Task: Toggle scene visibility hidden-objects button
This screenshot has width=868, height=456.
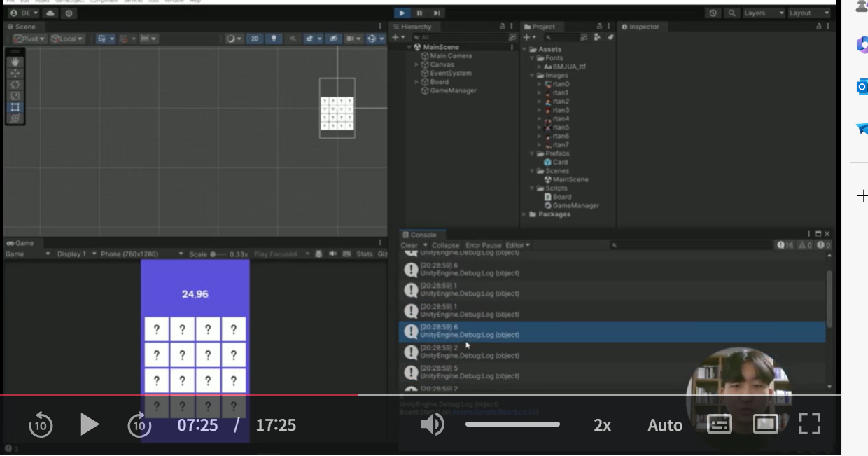Action: pos(335,39)
